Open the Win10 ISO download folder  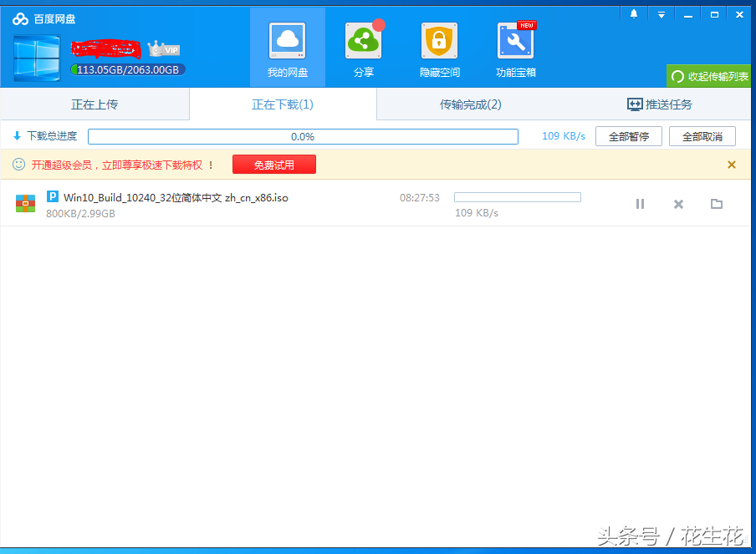[717, 204]
